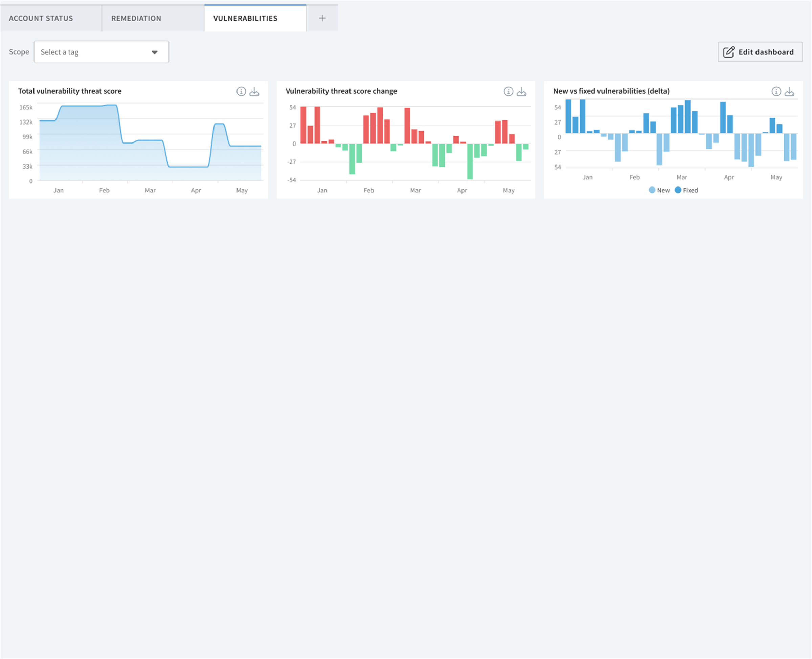Click the Total vulnerability threat score title
The height and width of the screenshot is (659, 812).
[70, 91]
